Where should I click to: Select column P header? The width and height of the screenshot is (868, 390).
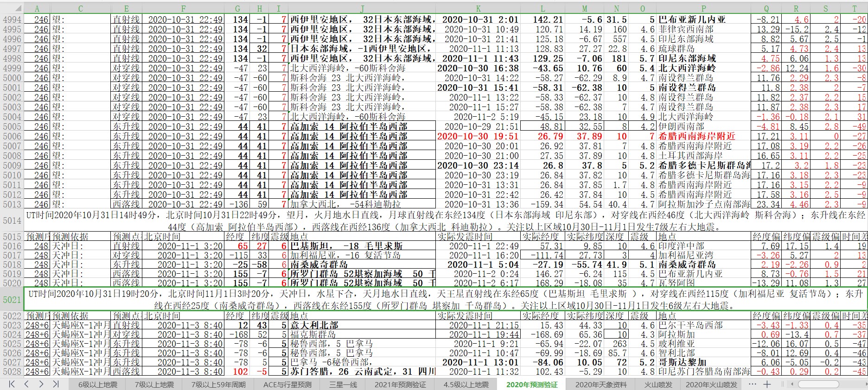(703, 8)
